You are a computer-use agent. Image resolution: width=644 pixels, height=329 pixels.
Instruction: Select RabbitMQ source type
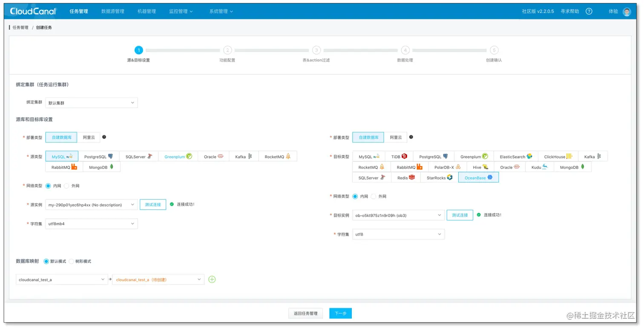(64, 167)
